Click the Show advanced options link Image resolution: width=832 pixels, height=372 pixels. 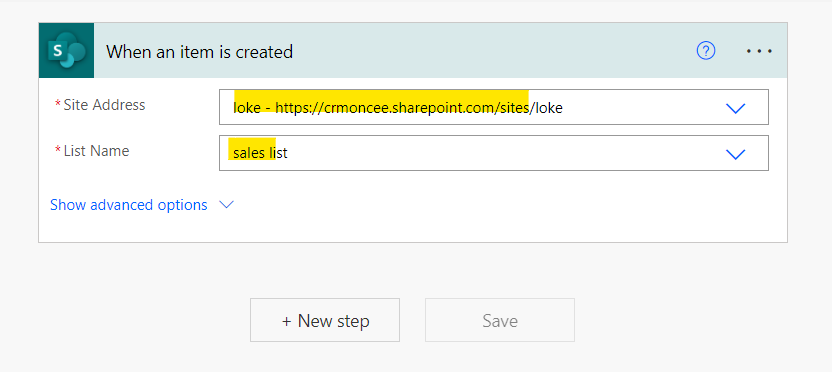tap(128, 205)
